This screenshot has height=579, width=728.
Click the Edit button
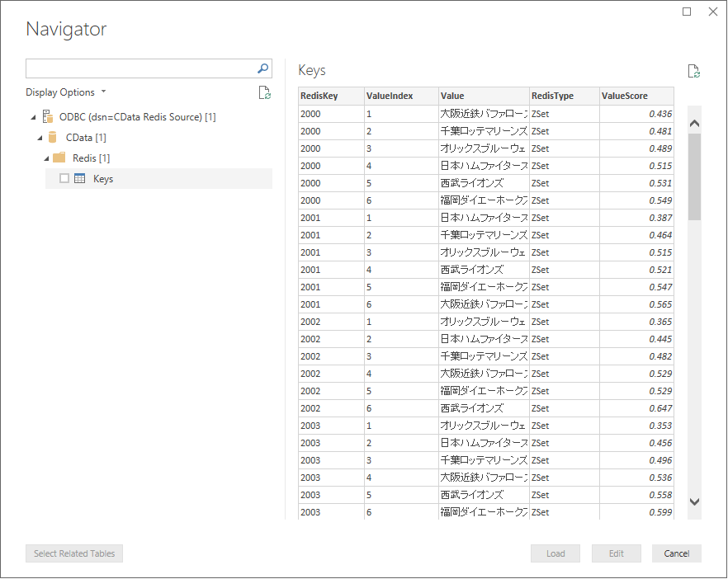[x=616, y=553]
